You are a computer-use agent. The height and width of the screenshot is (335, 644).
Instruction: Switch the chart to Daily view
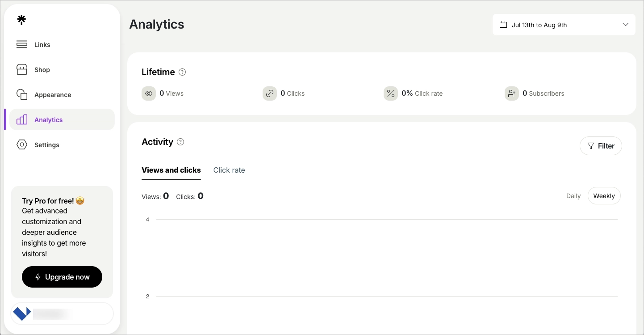tap(573, 195)
